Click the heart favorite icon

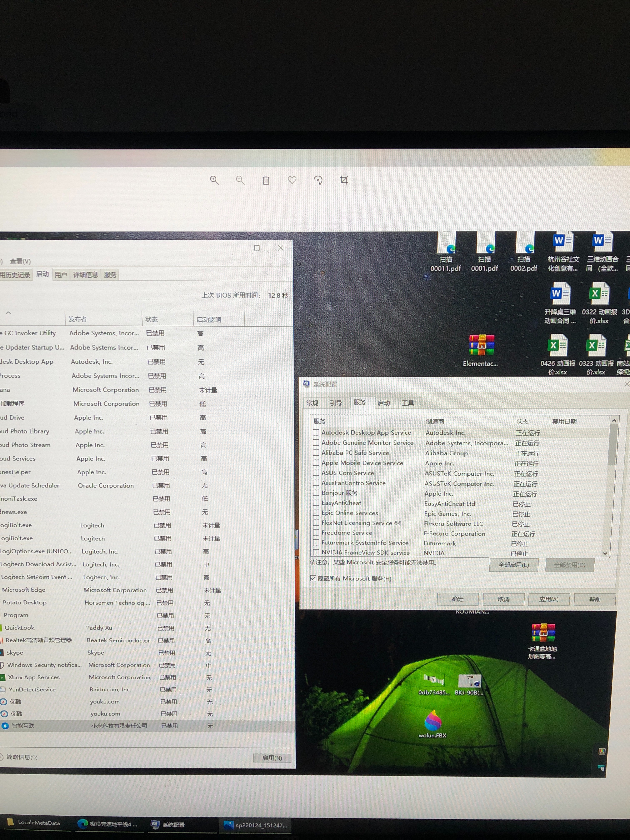(x=292, y=180)
